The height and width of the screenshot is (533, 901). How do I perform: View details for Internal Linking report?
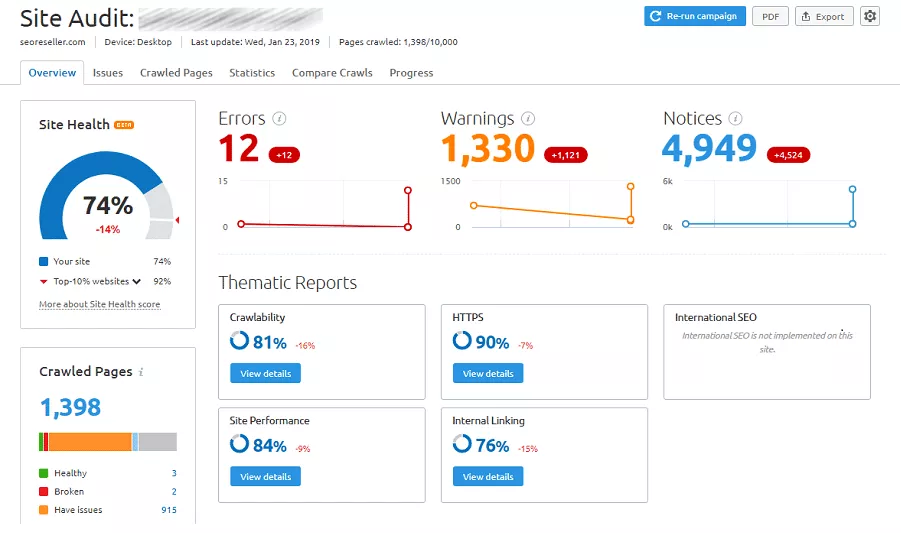point(488,477)
